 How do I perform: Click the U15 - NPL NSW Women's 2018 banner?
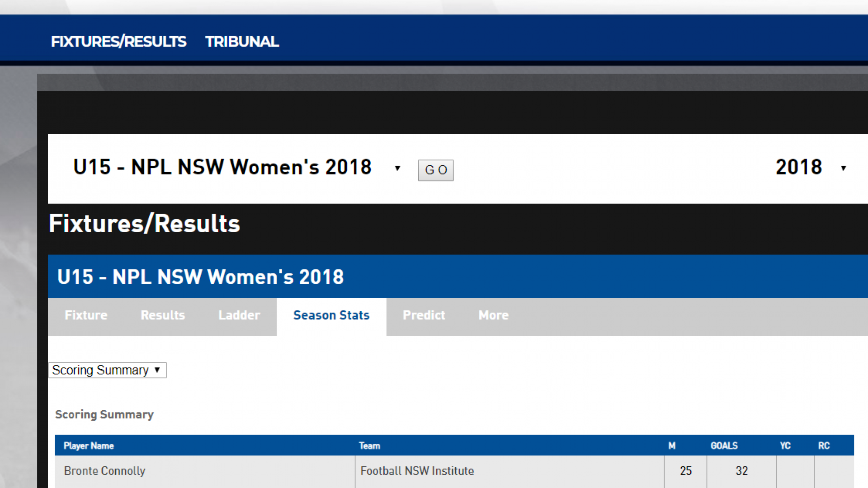201,277
